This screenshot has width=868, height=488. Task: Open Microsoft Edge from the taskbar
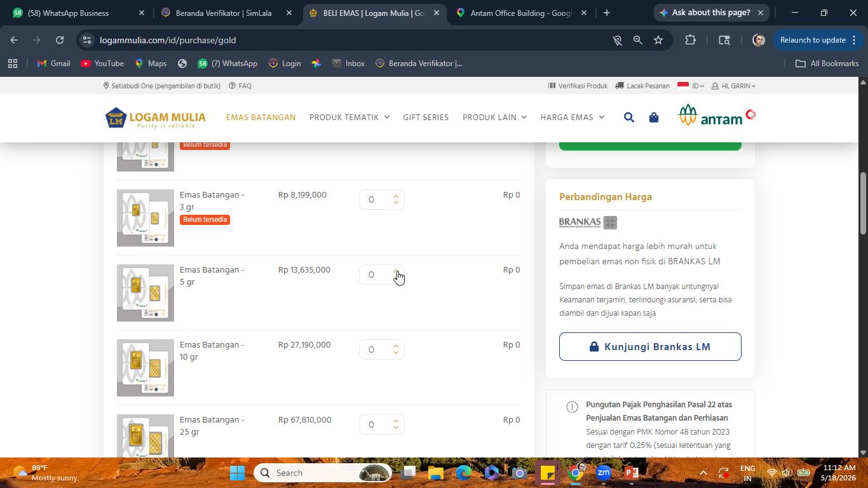[x=463, y=473]
